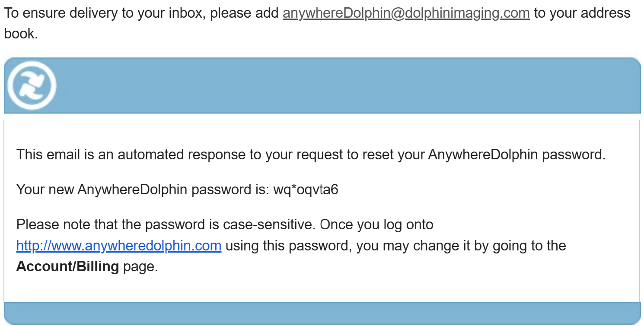
Task: Click the AnywhereDolphin circular arrows logo
Action: pyautogui.click(x=32, y=85)
